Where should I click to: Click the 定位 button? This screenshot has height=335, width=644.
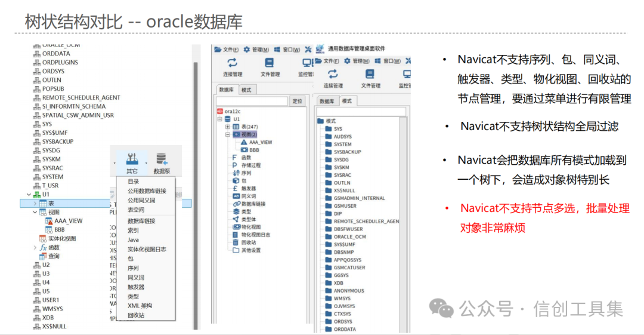pos(298,102)
